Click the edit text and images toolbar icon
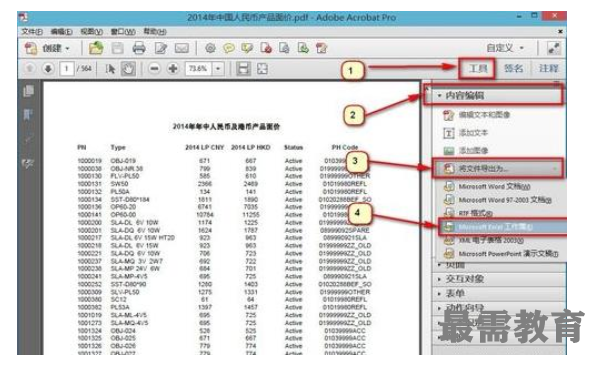Image resolution: width=591 pixels, height=366 pixels. 322,48
